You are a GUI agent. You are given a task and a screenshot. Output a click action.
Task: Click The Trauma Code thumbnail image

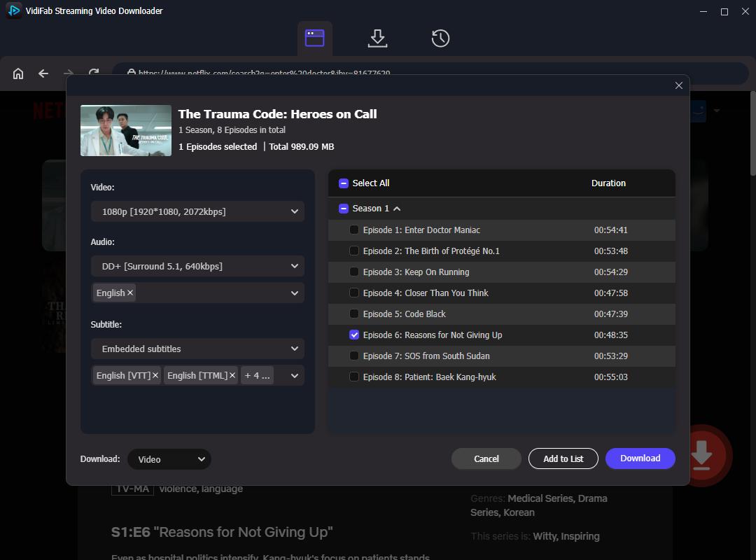coord(126,131)
